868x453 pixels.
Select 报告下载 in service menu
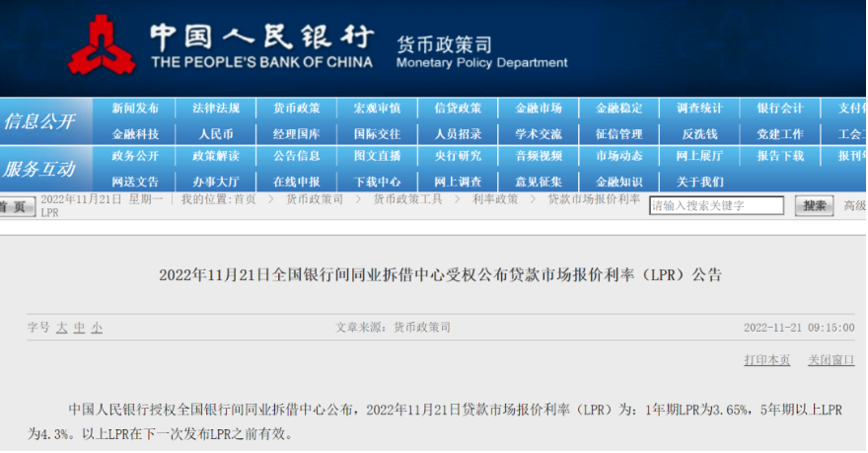780,156
